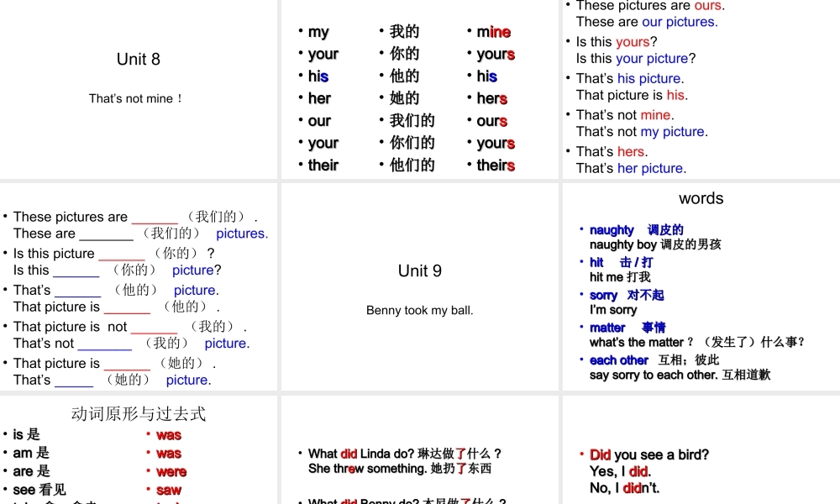Click the sentence 'That picture is his.'
This screenshot has width=840, height=504.
point(632,95)
